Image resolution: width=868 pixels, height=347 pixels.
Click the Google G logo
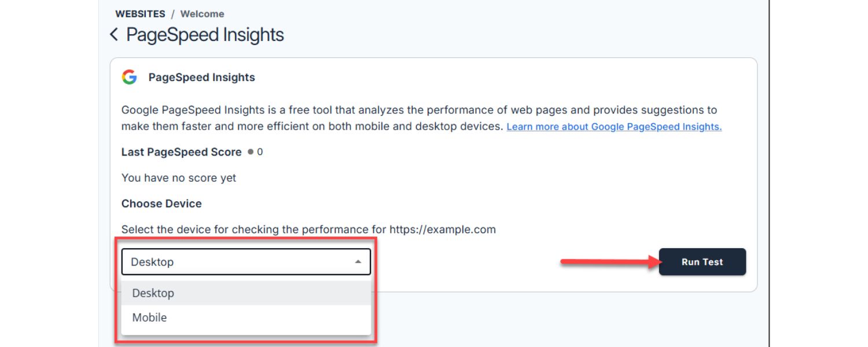click(x=129, y=77)
